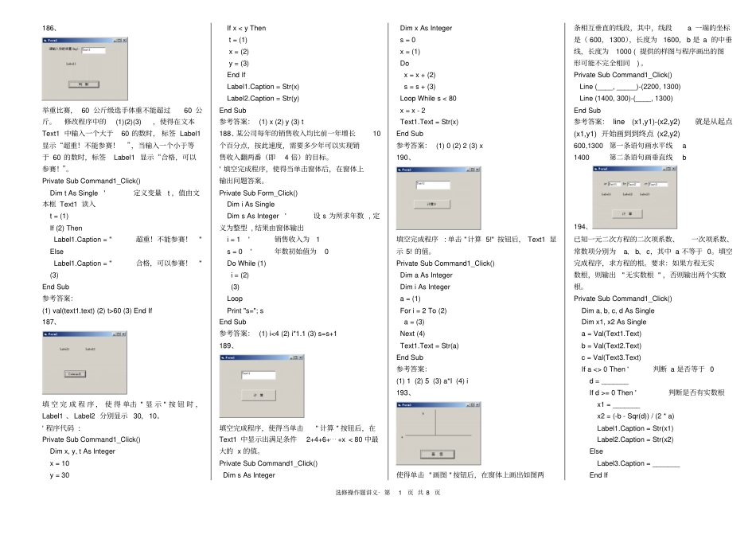
Task: Click the Form1 screenshot beside question 194
Action: 634,197
